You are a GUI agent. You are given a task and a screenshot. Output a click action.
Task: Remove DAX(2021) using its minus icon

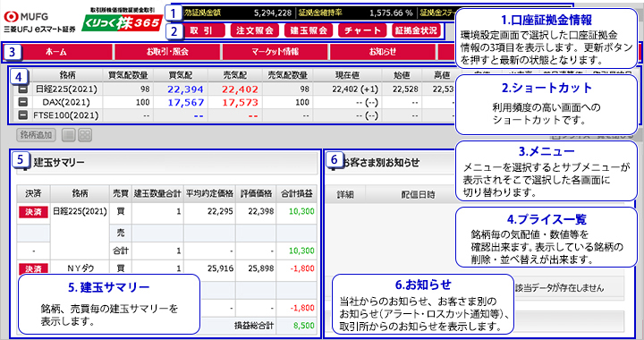click(23, 102)
